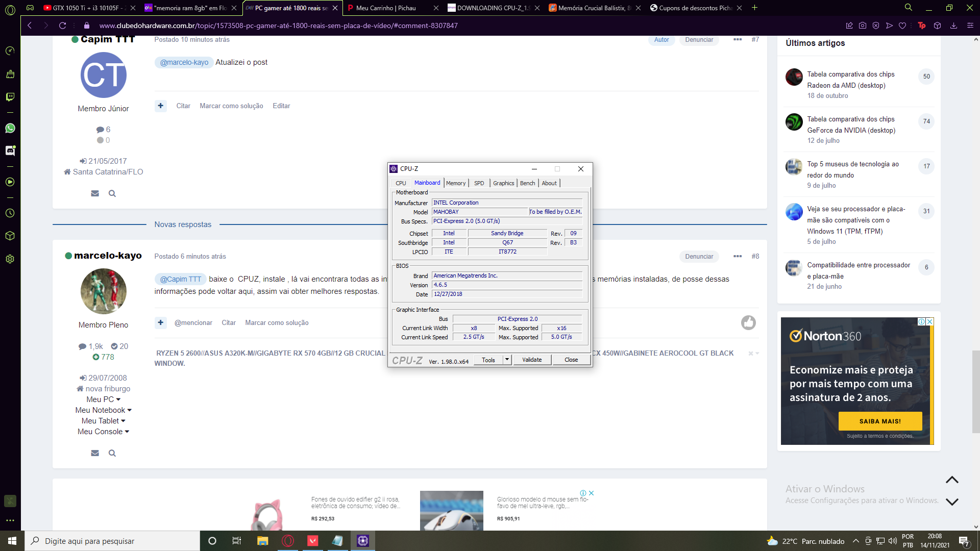Viewport: 980px width, 551px height.
Task: Close the Norton ad with the X icon
Action: click(930, 322)
